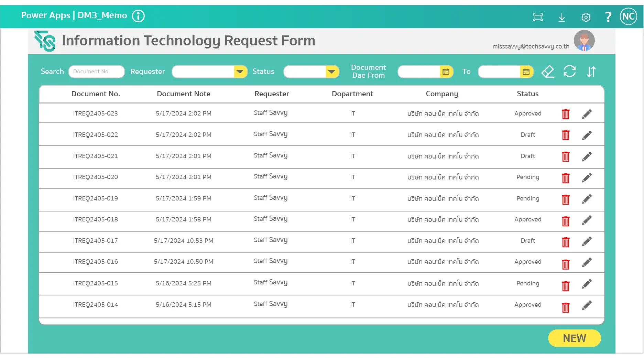The height and width of the screenshot is (359, 644).
Task: Open calendar for Document Date From
Action: 446,72
